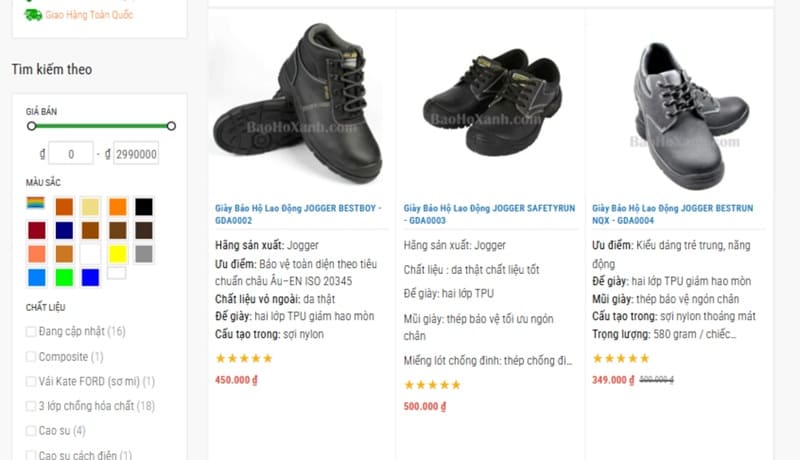Toggle the "3 lớp chống hóa chất" checkbox
This screenshot has width=800, height=460.
31,406
